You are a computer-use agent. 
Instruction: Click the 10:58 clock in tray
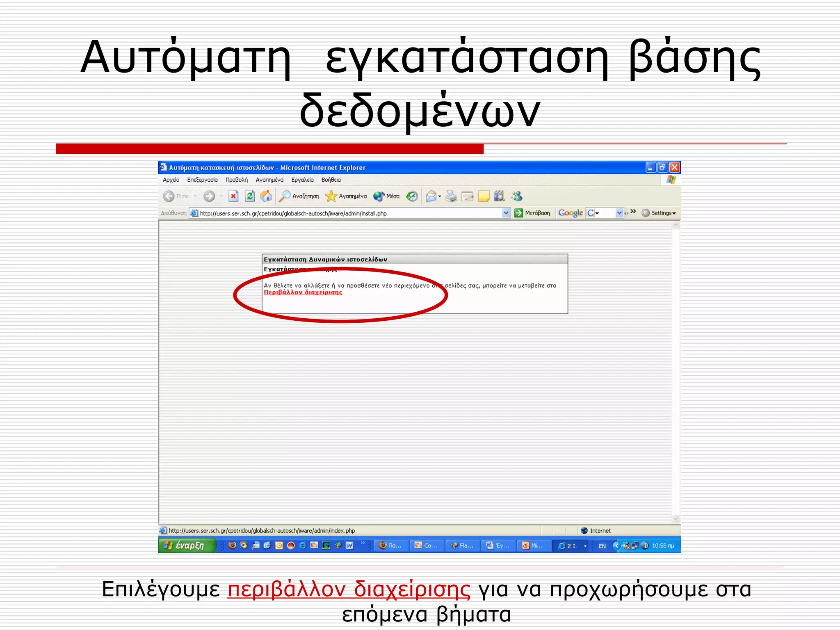tap(663, 546)
